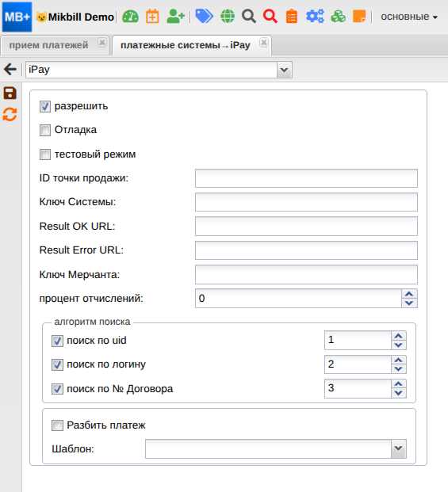Increase поиск по логину priority
The width and height of the screenshot is (448, 492).
point(399,360)
